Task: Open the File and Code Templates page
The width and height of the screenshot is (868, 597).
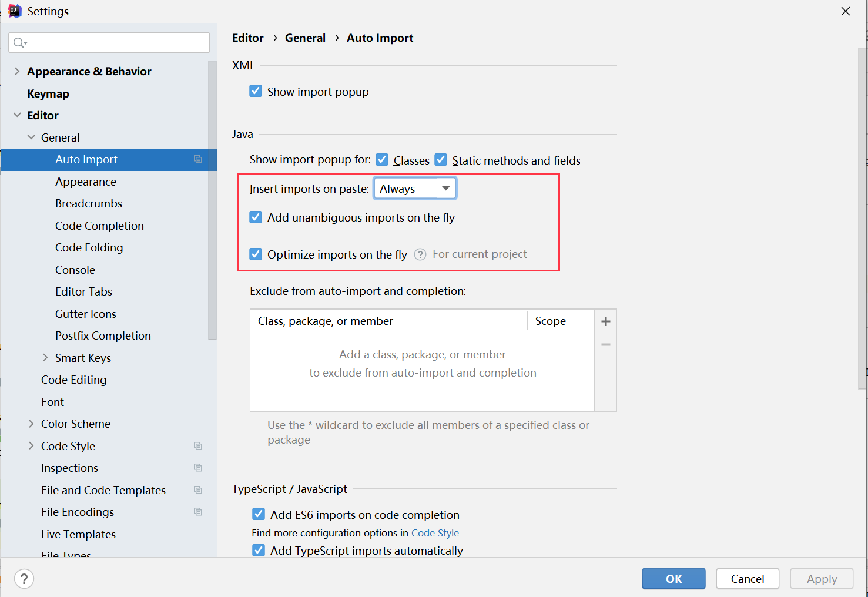Action: coord(103,490)
